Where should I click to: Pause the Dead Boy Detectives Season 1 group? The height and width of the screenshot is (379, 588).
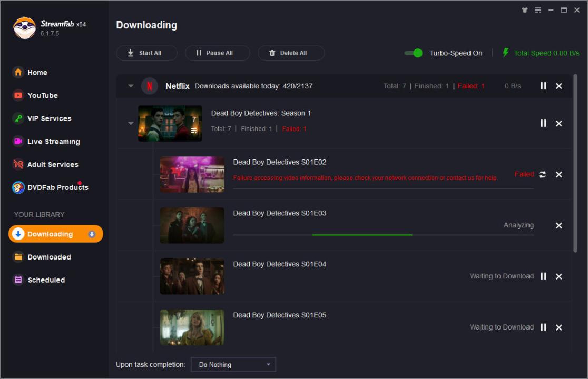pyautogui.click(x=543, y=123)
